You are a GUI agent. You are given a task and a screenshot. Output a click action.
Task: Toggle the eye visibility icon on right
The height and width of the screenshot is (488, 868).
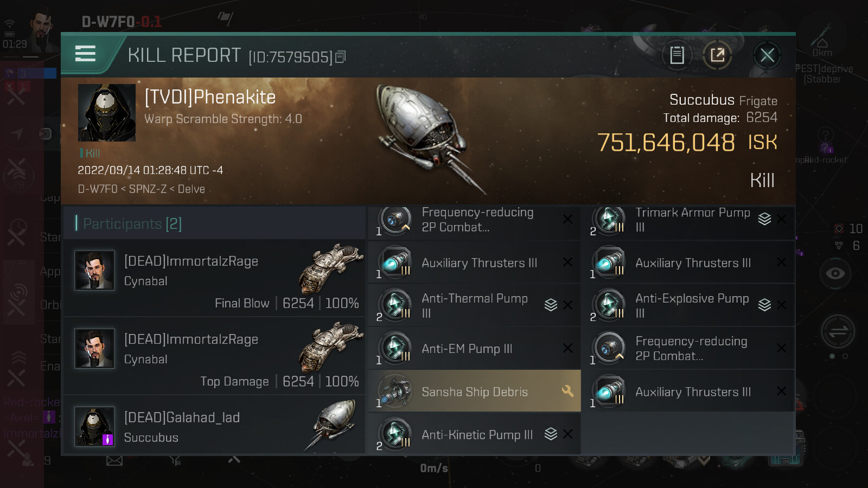[x=835, y=273]
